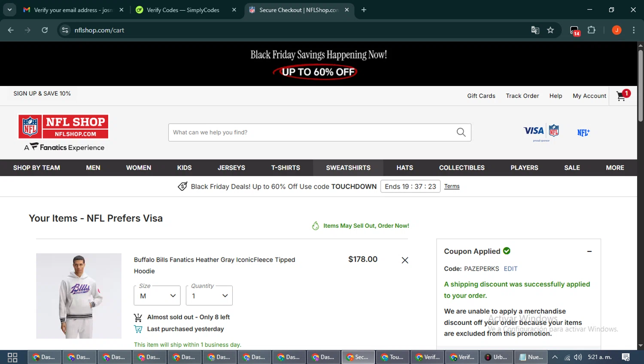
Task: Close the Verify your email address tab
Action: point(122,10)
